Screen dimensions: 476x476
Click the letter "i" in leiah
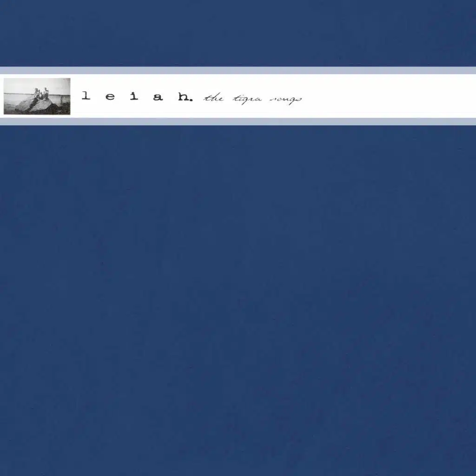pyautogui.click(x=134, y=97)
